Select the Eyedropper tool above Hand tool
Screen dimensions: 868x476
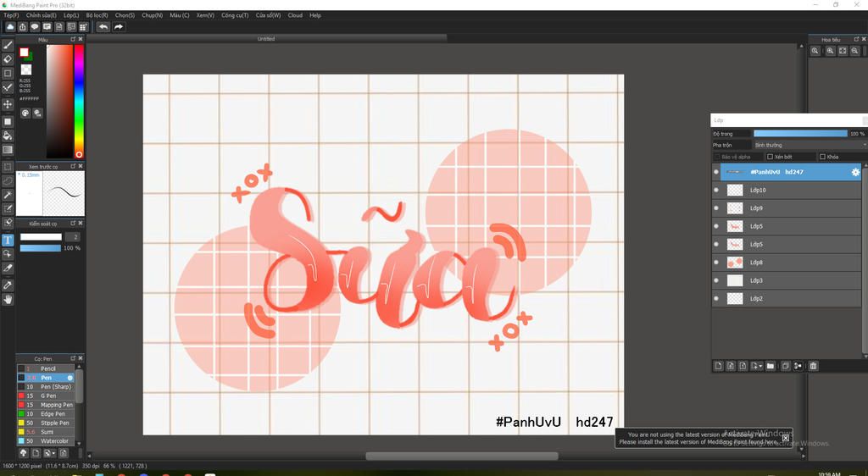pyautogui.click(x=8, y=285)
